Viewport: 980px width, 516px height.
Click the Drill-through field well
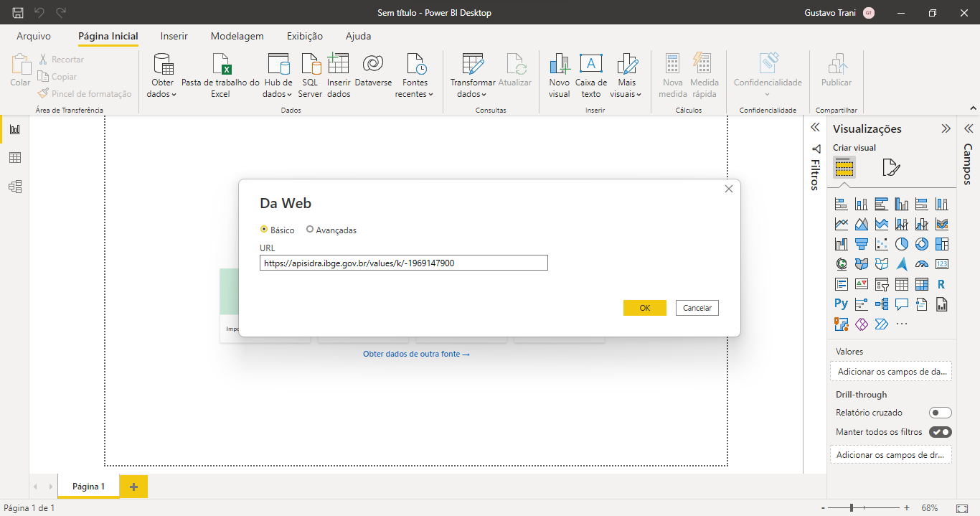pos(891,454)
